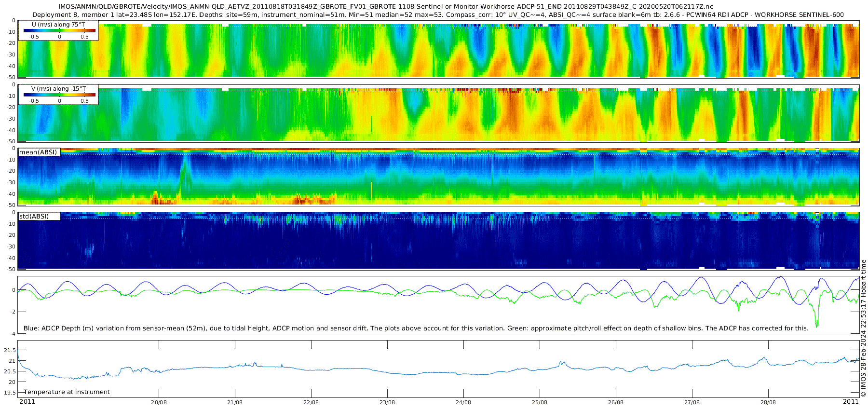The height and width of the screenshot is (410, 868).
Task: Click the 21.5 temperature axis tick
Action: (10, 350)
